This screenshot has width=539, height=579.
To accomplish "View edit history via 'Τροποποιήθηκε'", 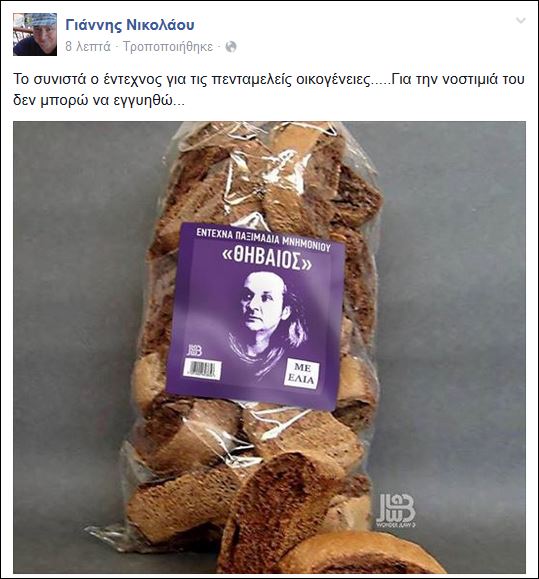I will pyautogui.click(x=168, y=47).
